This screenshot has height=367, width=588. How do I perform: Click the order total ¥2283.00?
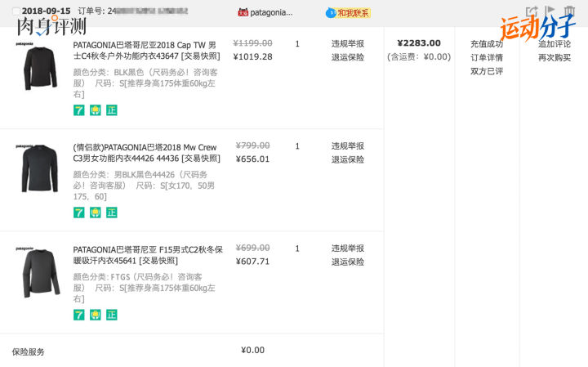click(419, 43)
